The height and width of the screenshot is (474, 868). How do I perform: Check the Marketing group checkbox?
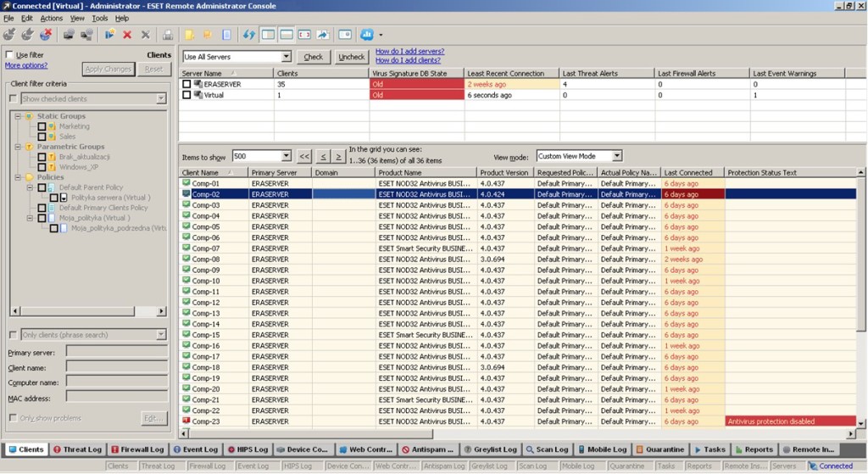tap(42, 126)
